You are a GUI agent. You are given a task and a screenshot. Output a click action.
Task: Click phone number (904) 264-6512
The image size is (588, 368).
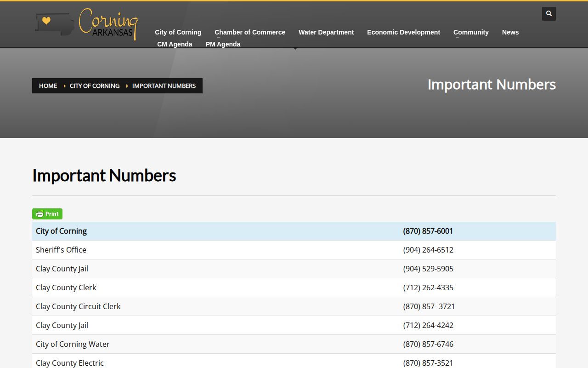pyautogui.click(x=428, y=250)
